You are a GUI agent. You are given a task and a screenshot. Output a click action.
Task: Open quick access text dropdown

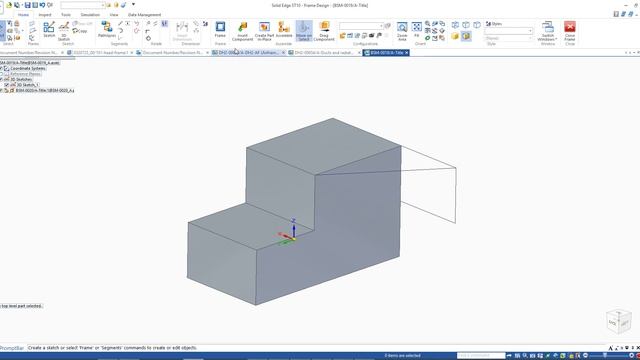(83, 5)
